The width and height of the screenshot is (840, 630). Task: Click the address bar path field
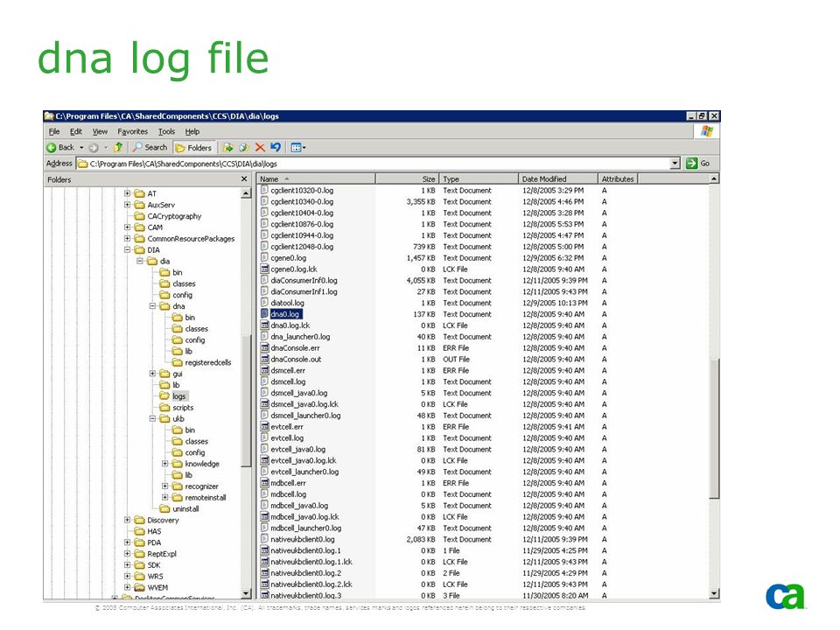tap(373, 164)
